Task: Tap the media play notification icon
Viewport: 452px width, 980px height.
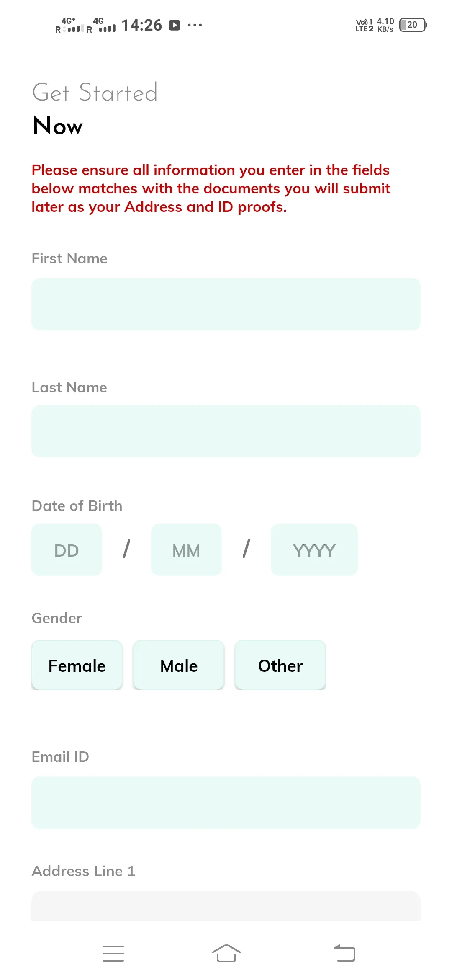Action: coord(175,25)
